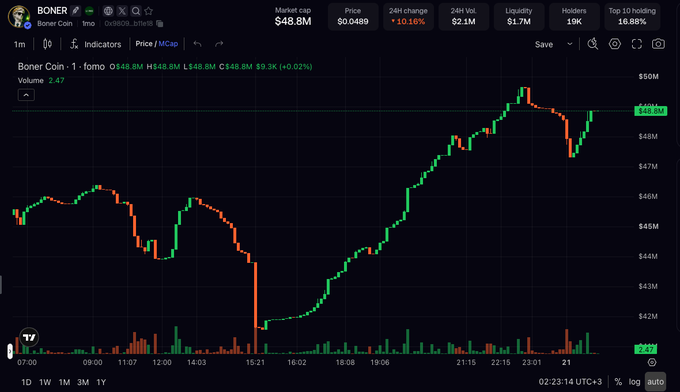
Task: Click the Boner Coin · 1 · fomo legend title
Action: (x=61, y=67)
